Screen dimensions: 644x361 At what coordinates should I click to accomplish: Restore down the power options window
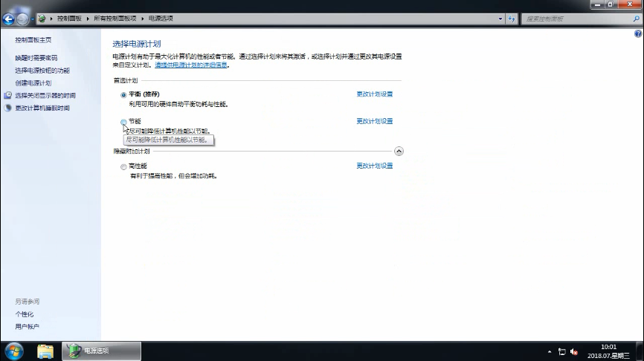pos(610,4)
